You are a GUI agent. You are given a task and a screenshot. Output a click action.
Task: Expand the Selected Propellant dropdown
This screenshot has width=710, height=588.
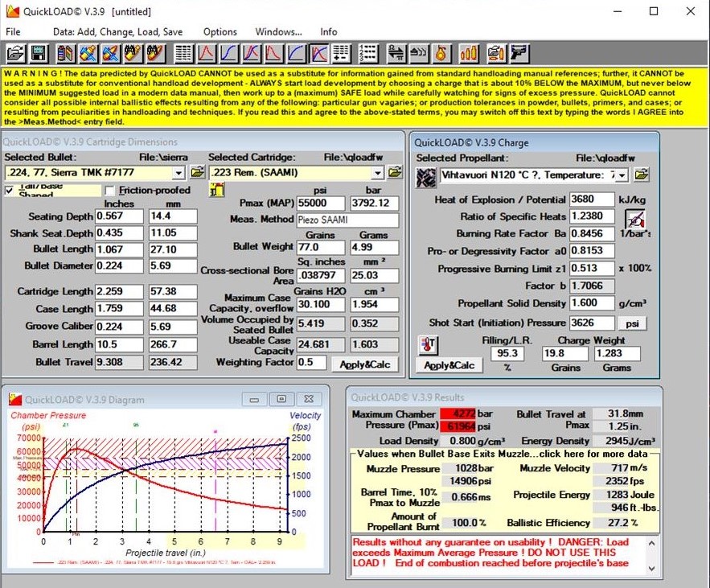pyautogui.click(x=622, y=175)
